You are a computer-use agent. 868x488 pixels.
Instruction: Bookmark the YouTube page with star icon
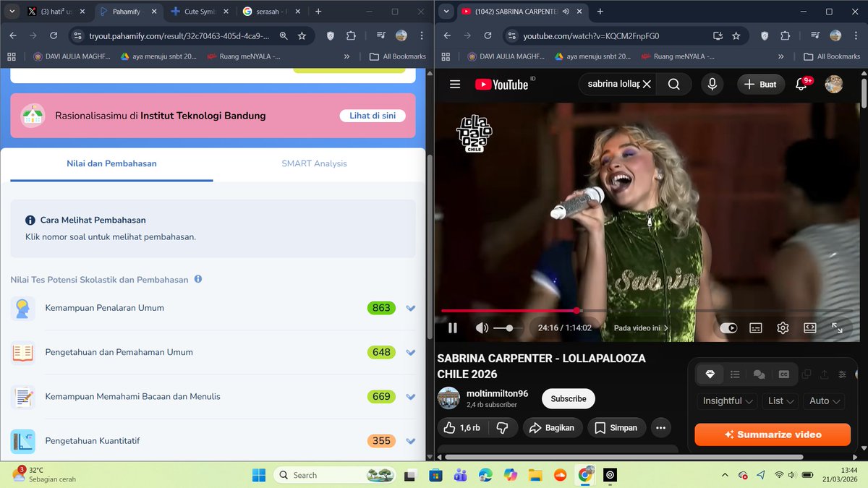tap(736, 35)
